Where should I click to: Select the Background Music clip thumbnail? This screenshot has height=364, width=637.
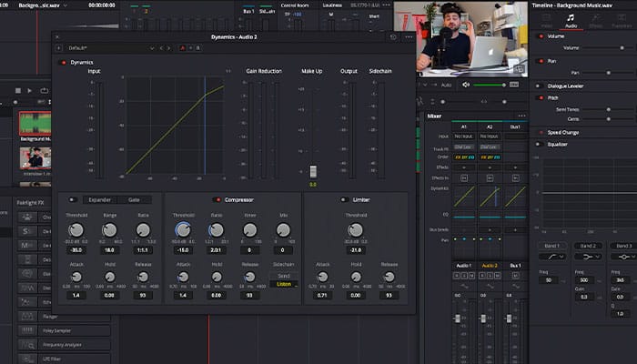(x=35, y=124)
